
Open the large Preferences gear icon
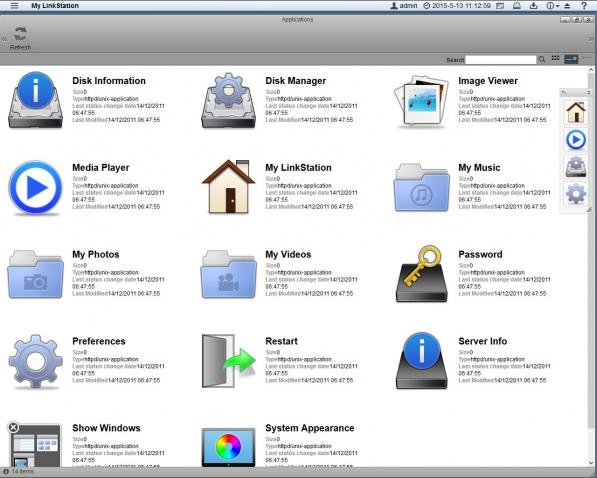35,361
